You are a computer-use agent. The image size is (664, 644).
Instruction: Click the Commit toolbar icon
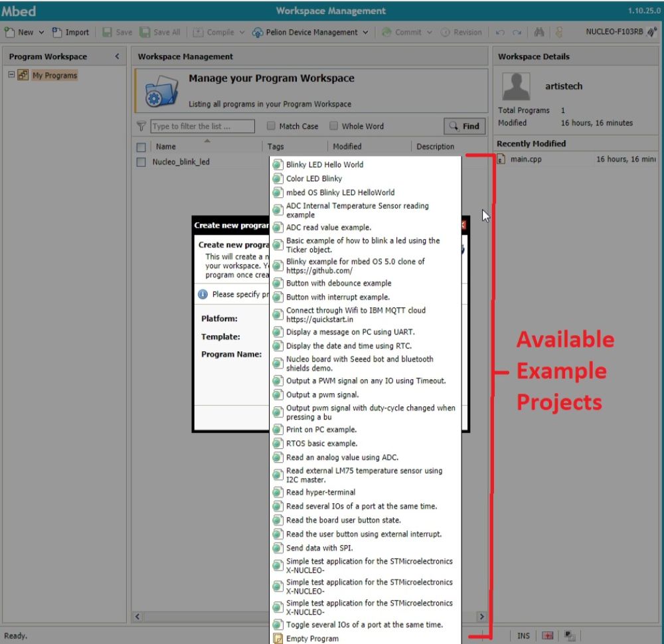[386, 32]
